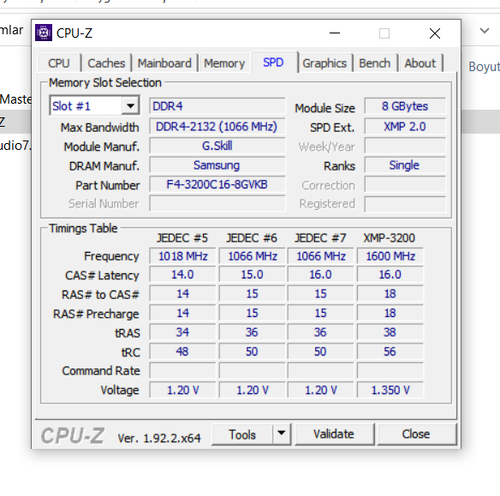Image resolution: width=500 pixels, height=496 pixels.
Task: Select the SPD tab
Action: 273,62
